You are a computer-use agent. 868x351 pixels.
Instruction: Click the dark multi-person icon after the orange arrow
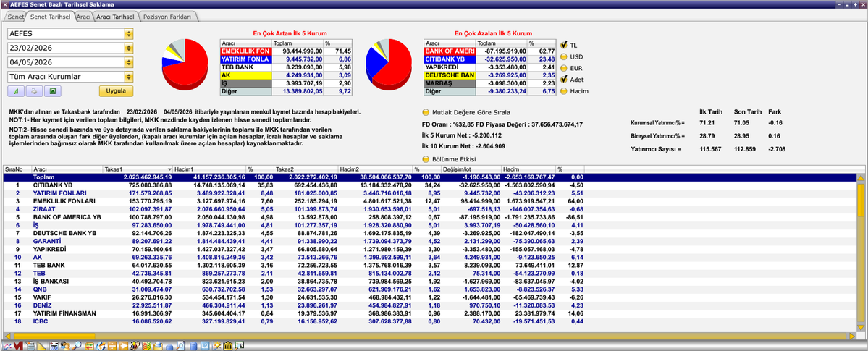[135, 346]
